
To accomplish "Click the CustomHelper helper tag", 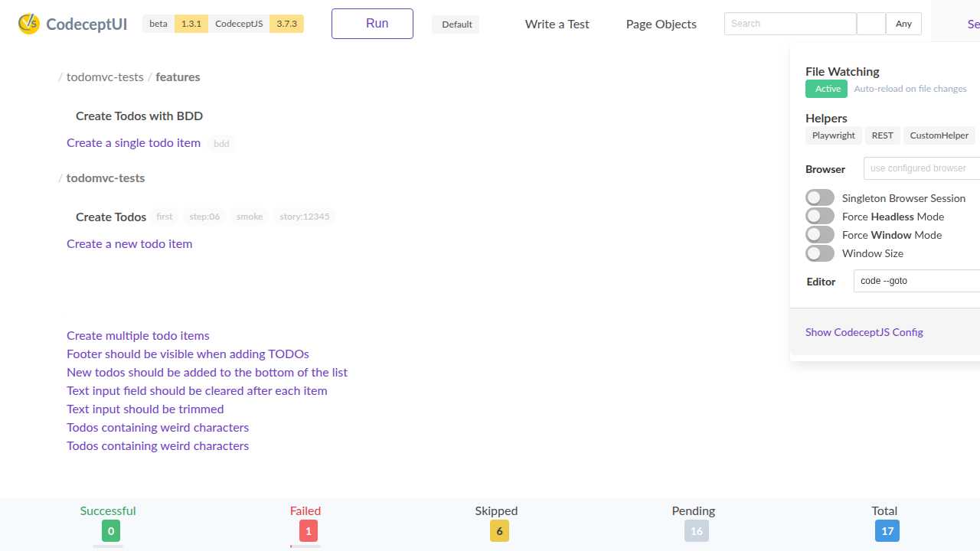I will point(939,135).
